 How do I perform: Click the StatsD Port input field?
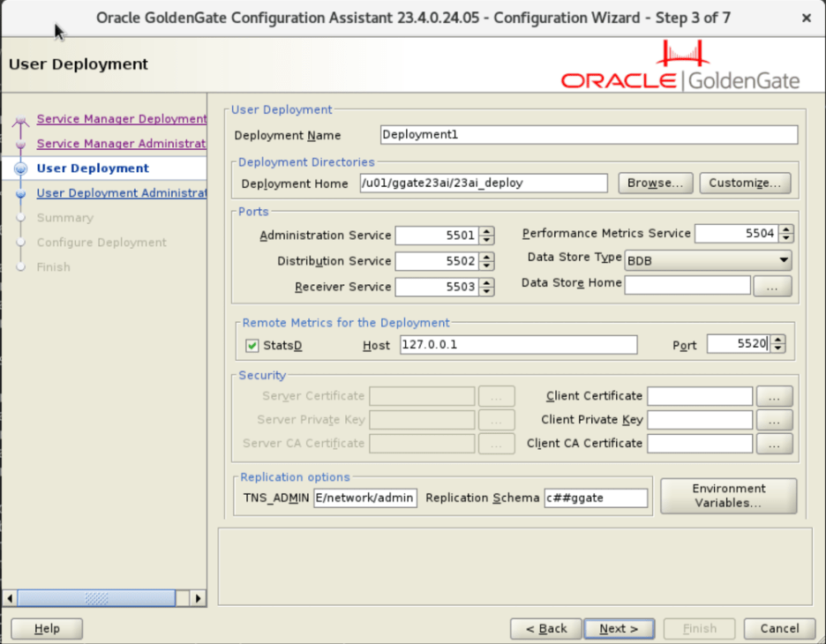point(738,344)
